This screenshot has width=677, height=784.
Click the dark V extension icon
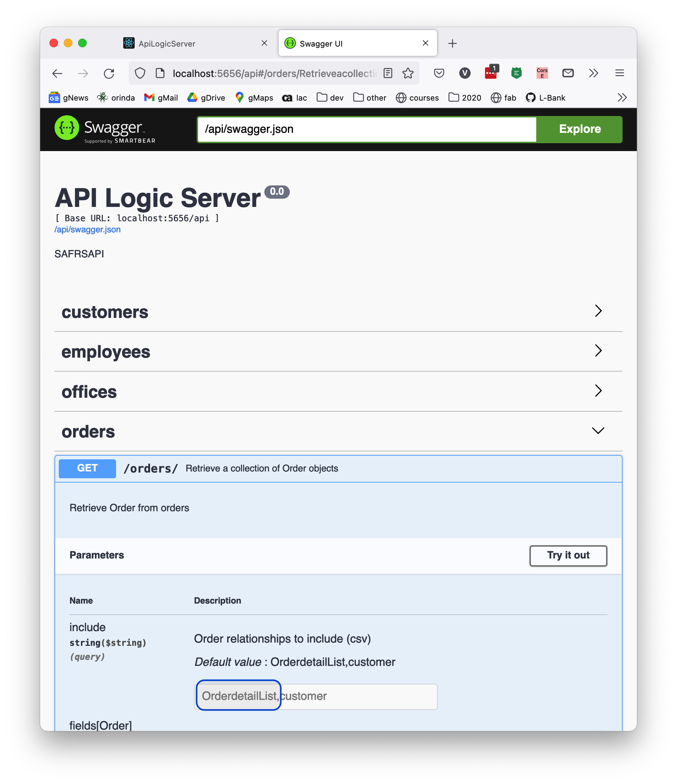[465, 73]
